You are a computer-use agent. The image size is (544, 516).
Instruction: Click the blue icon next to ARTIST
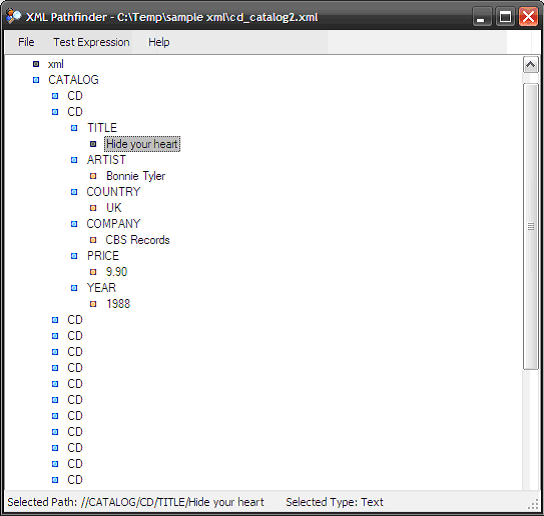pyautogui.click(x=74, y=160)
